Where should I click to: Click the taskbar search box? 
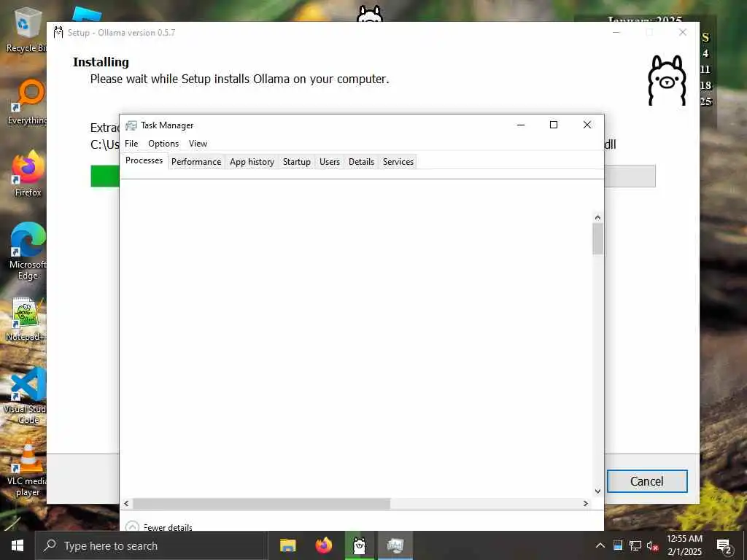[x=150, y=545]
